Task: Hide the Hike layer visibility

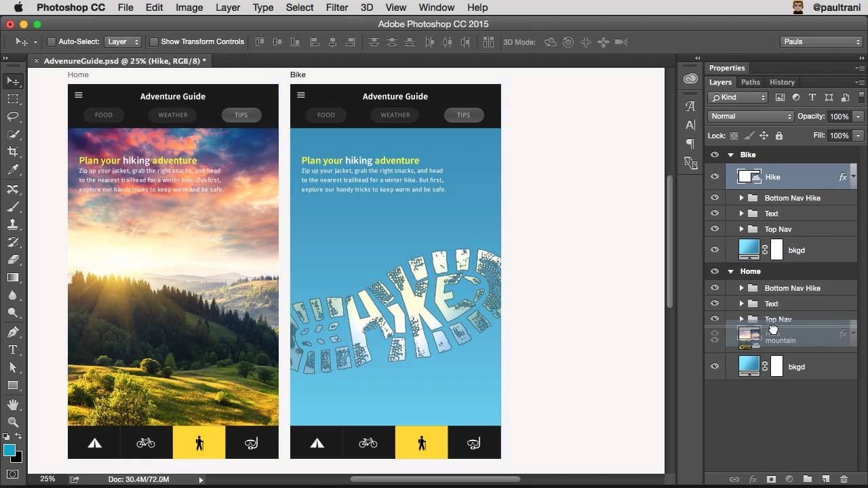Action: (714, 177)
